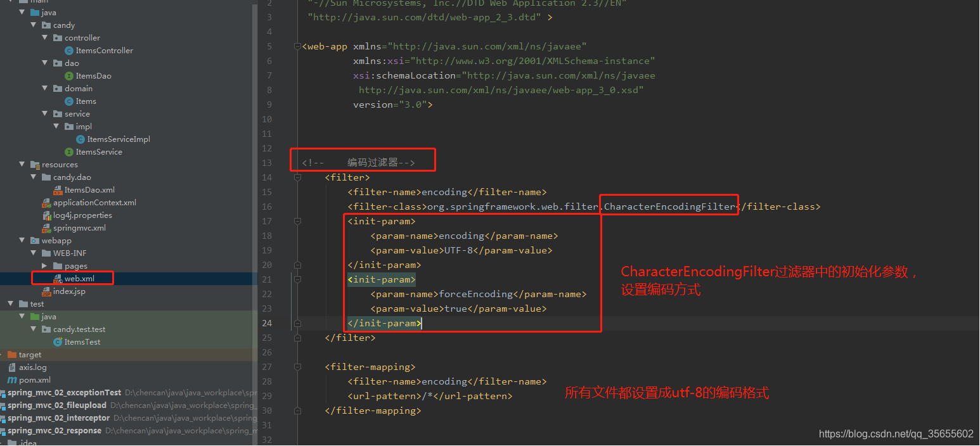
Task: Collapse the impl package
Action: (56, 126)
